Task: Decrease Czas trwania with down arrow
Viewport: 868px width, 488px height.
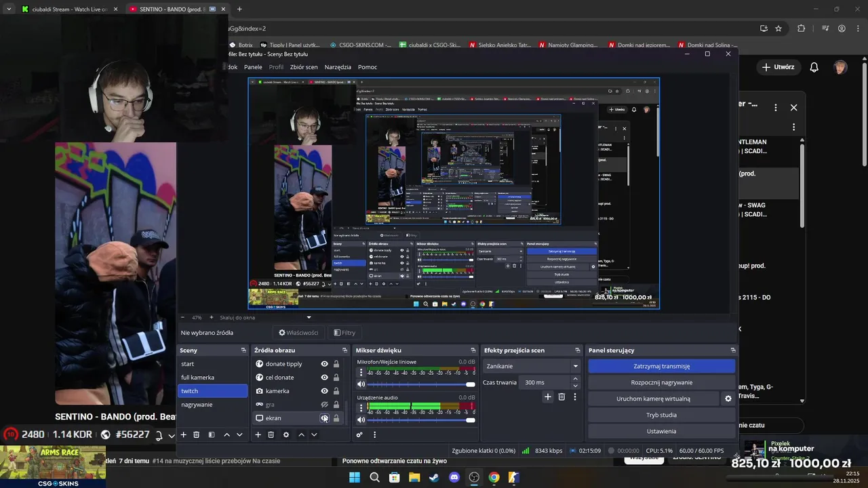Action: (x=575, y=386)
